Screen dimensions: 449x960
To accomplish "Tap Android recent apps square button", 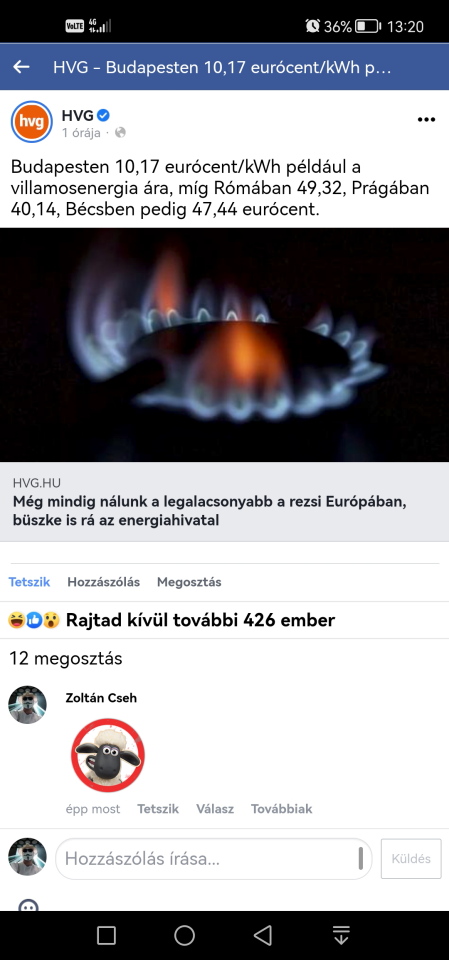I will pyautogui.click(x=106, y=935).
